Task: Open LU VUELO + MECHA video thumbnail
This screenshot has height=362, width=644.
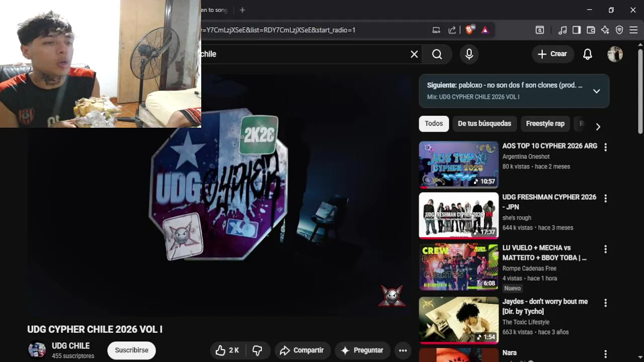Action: coord(459,267)
